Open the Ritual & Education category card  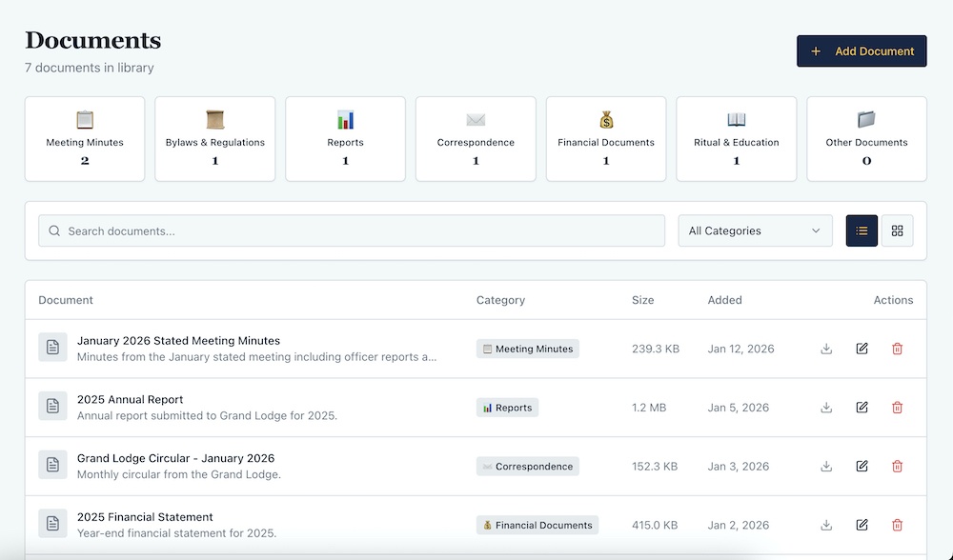(736, 139)
